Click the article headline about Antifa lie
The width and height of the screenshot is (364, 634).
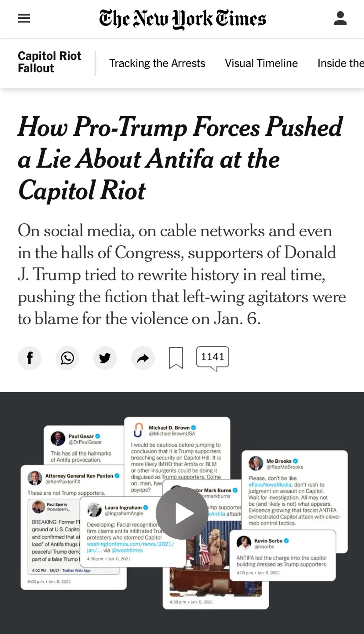coord(180,158)
